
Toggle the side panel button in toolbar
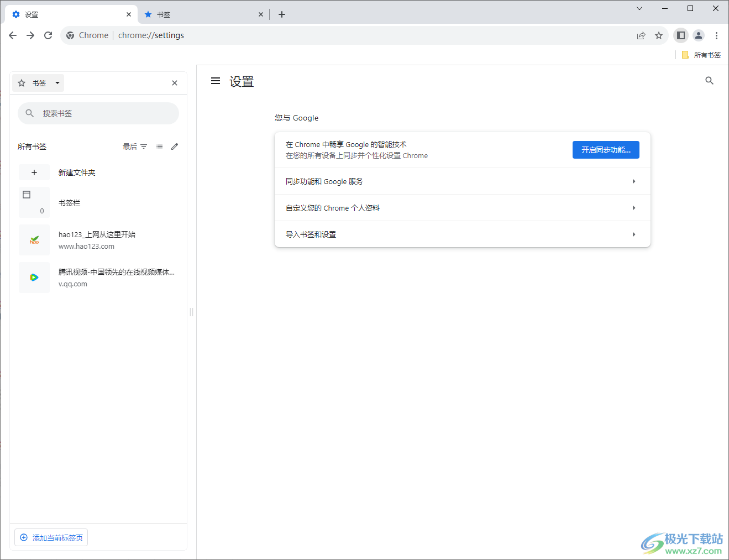(681, 35)
